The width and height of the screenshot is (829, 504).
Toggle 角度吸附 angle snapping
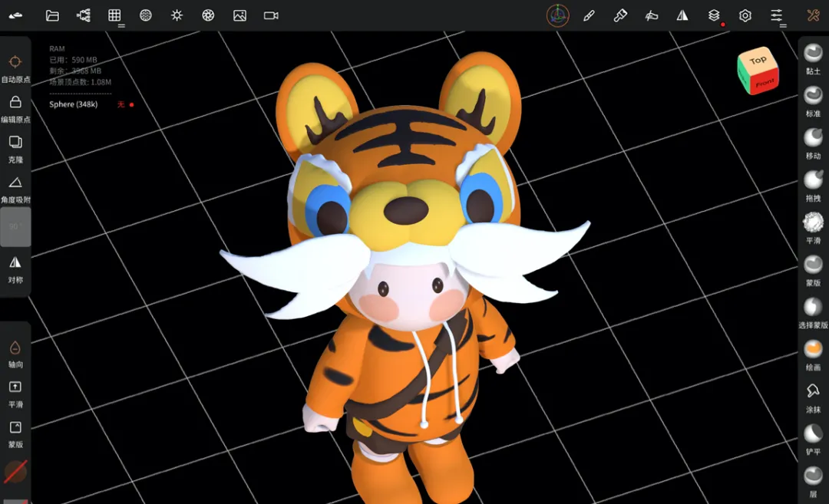(15, 189)
